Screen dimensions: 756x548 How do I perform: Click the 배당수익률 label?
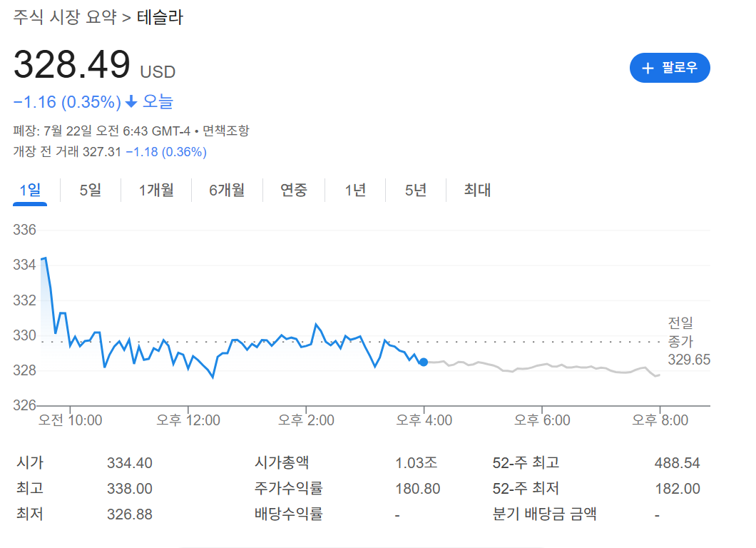[x=288, y=514]
